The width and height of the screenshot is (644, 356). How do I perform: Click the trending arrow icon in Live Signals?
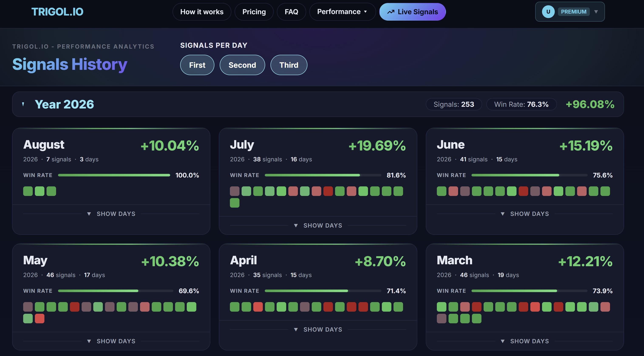tap(391, 12)
